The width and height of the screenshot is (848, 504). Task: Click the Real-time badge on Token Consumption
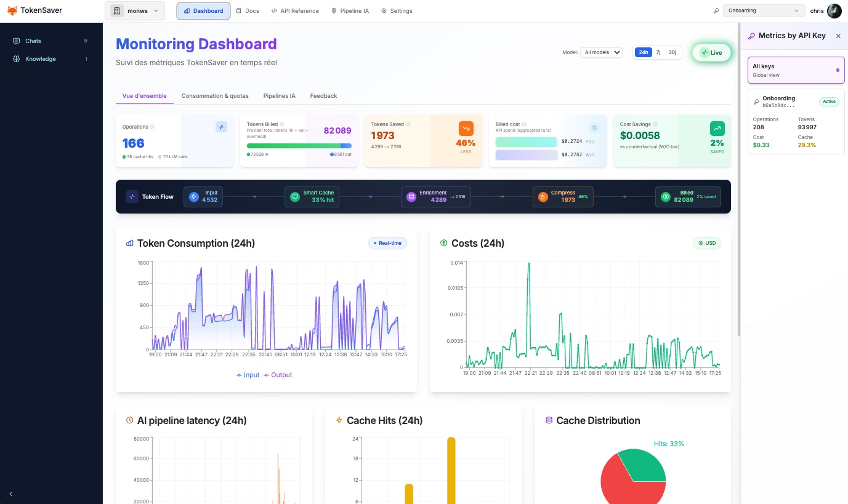pyautogui.click(x=387, y=243)
